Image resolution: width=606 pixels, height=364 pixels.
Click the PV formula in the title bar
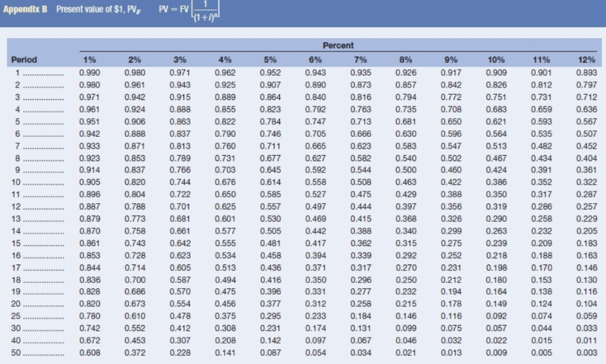coord(189,9)
